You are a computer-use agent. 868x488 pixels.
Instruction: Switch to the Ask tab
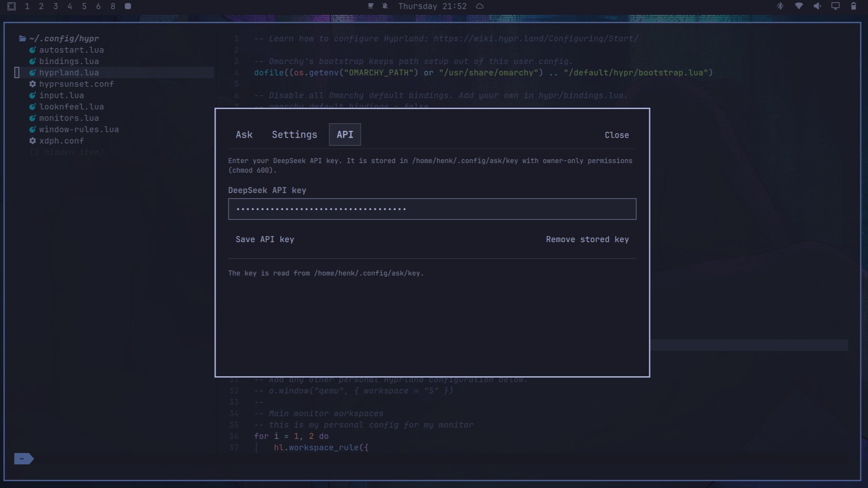click(244, 134)
